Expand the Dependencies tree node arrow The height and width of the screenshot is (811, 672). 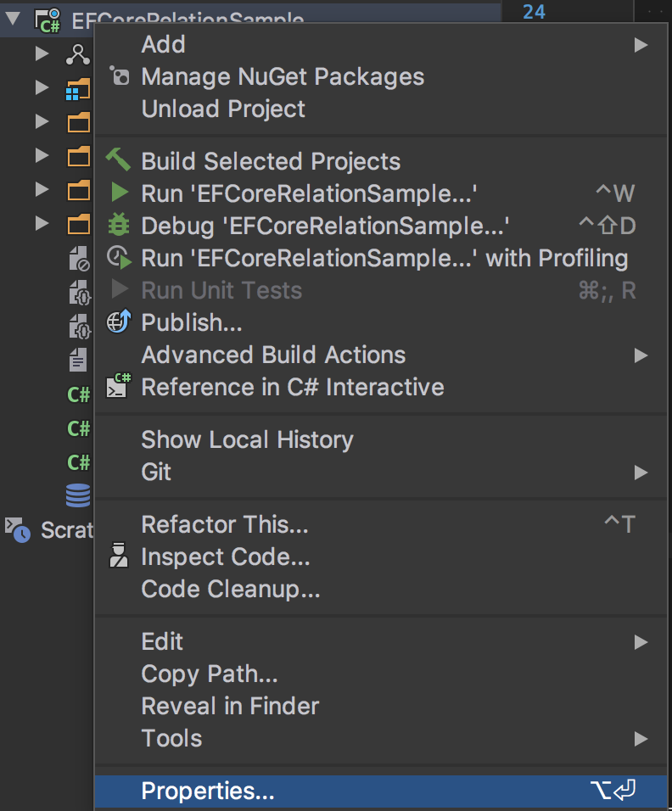coord(42,53)
